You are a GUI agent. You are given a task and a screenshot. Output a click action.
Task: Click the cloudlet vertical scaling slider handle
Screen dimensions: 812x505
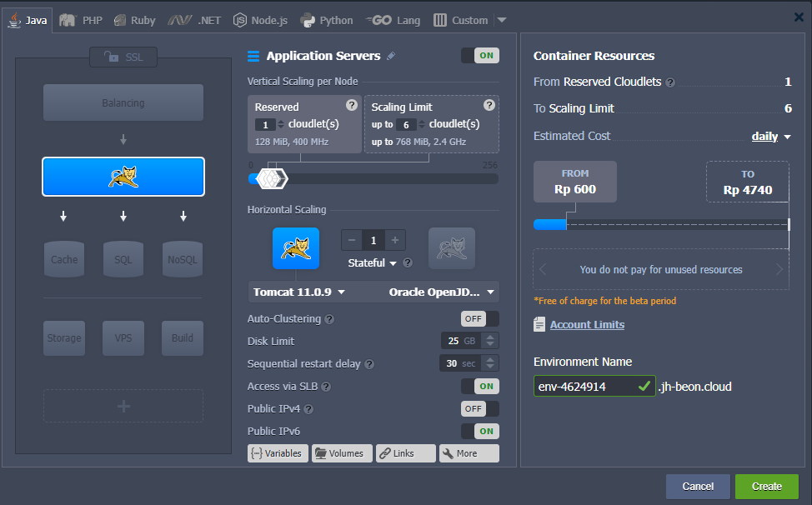coord(271,177)
